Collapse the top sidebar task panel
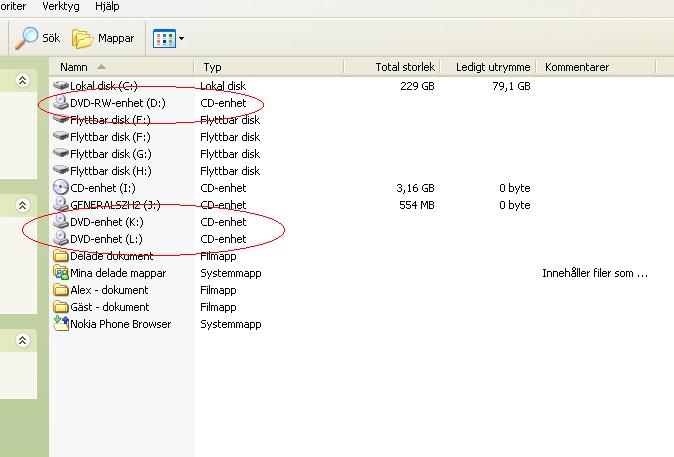The height and width of the screenshot is (457, 674). 22,80
